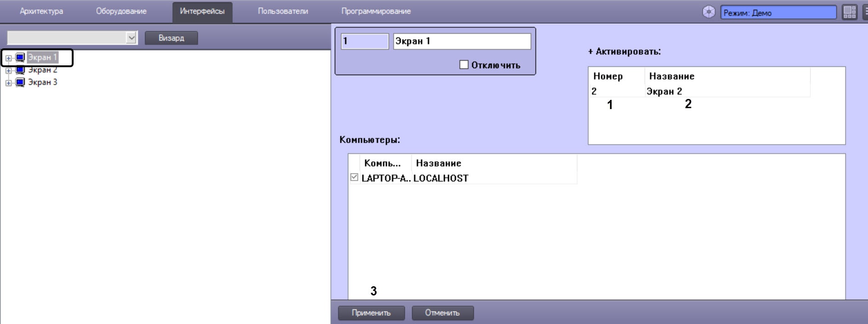The height and width of the screenshot is (324, 868).
Task: Open the Оборудование tab
Action: (x=121, y=11)
